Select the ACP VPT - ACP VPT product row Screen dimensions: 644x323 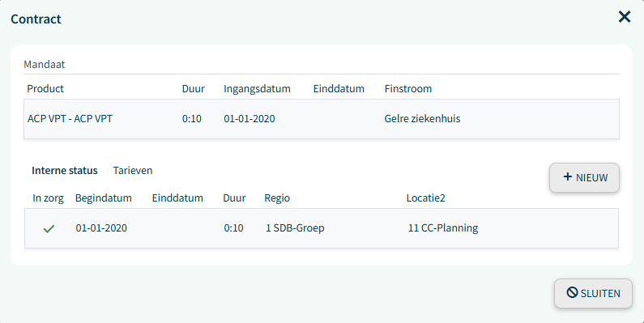pos(322,119)
